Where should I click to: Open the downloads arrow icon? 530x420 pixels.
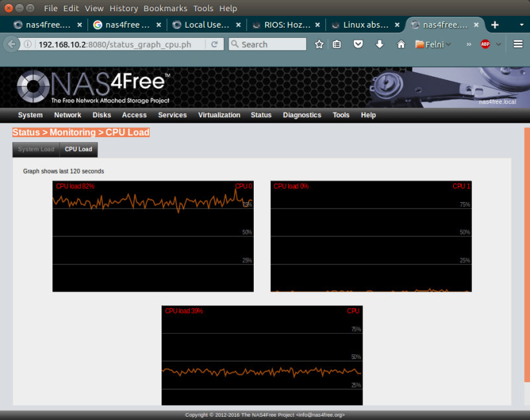tap(380, 44)
